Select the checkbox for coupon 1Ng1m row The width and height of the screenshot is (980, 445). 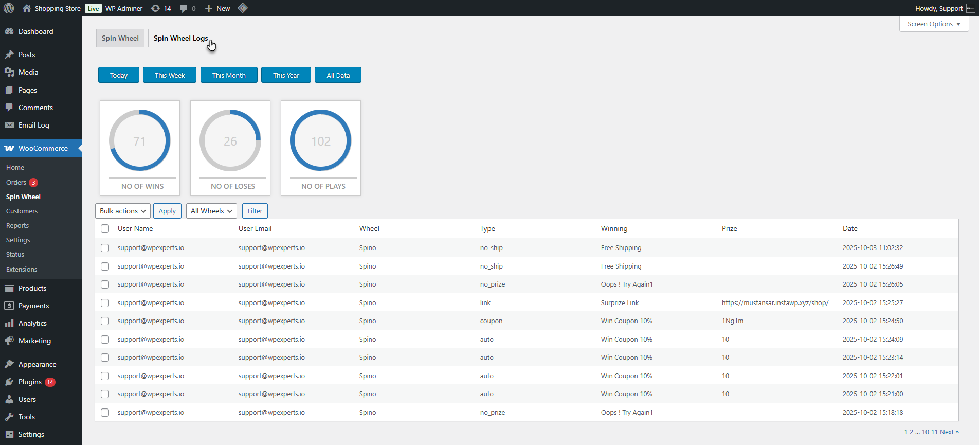pos(105,321)
